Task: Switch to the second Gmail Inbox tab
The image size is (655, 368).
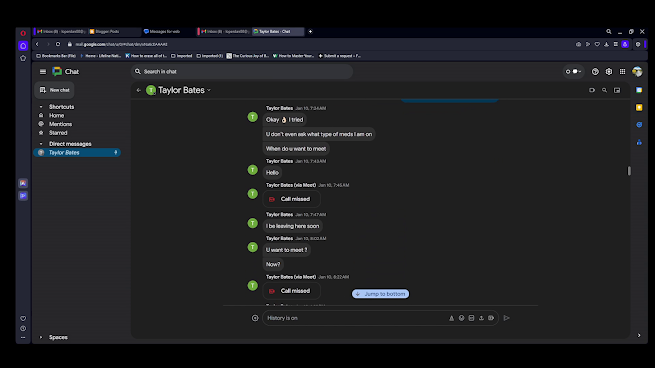Action: 224,31
